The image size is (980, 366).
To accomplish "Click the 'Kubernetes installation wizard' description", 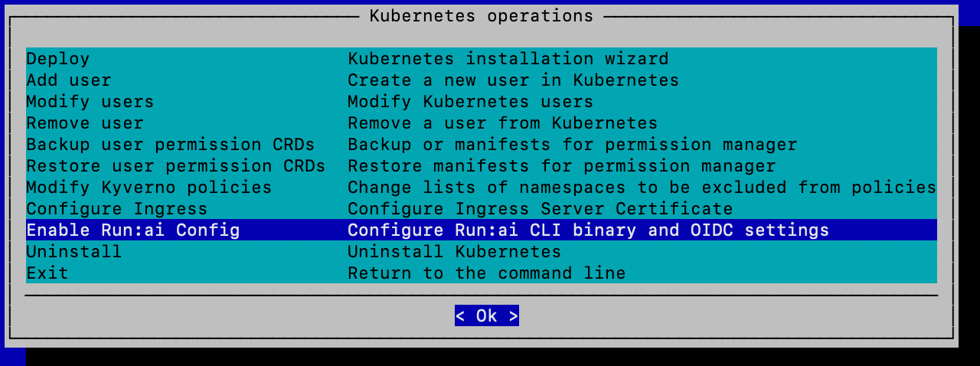I will click(508, 59).
